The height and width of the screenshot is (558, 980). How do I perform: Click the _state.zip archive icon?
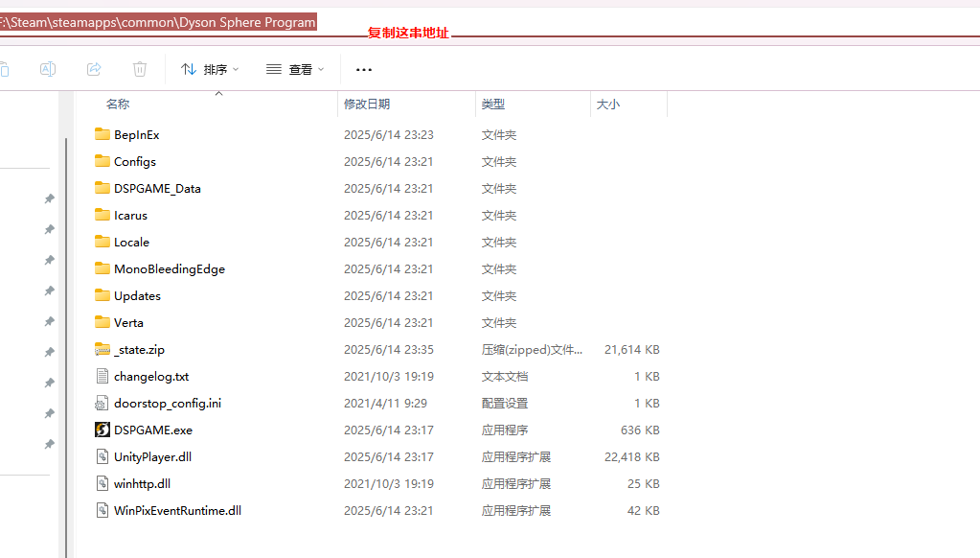pos(103,349)
